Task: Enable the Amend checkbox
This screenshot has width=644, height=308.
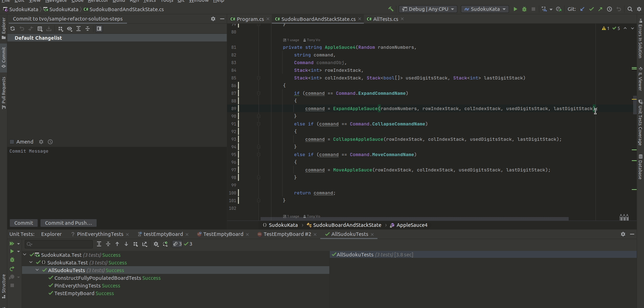Action: [x=12, y=142]
